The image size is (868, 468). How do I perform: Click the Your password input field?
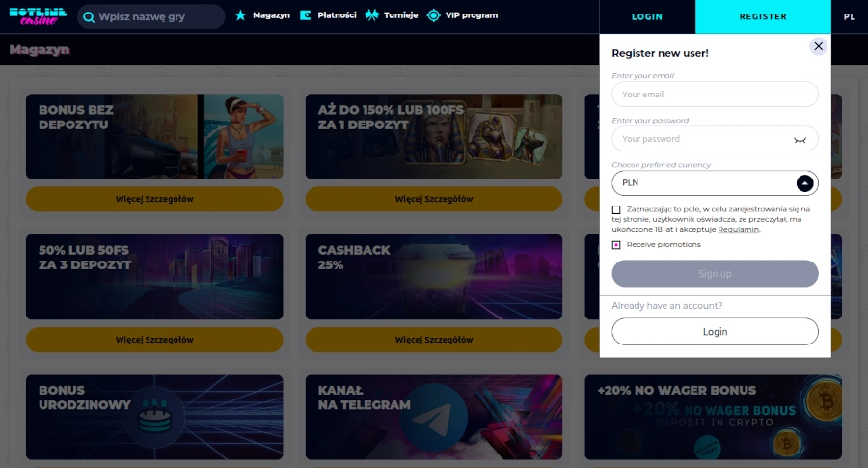(715, 139)
